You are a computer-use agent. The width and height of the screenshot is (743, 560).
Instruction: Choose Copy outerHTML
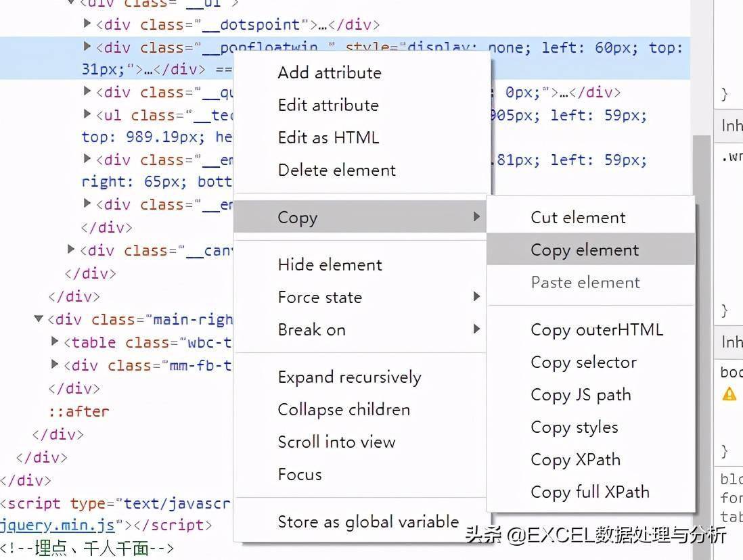[591, 330]
